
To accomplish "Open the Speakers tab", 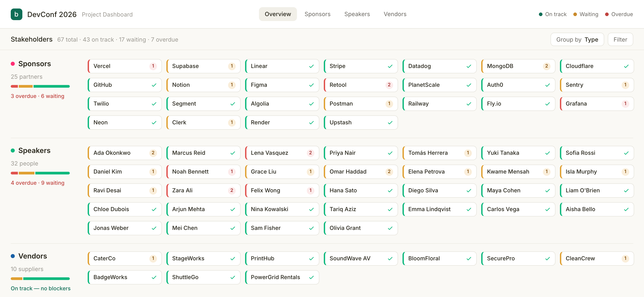I will [357, 14].
